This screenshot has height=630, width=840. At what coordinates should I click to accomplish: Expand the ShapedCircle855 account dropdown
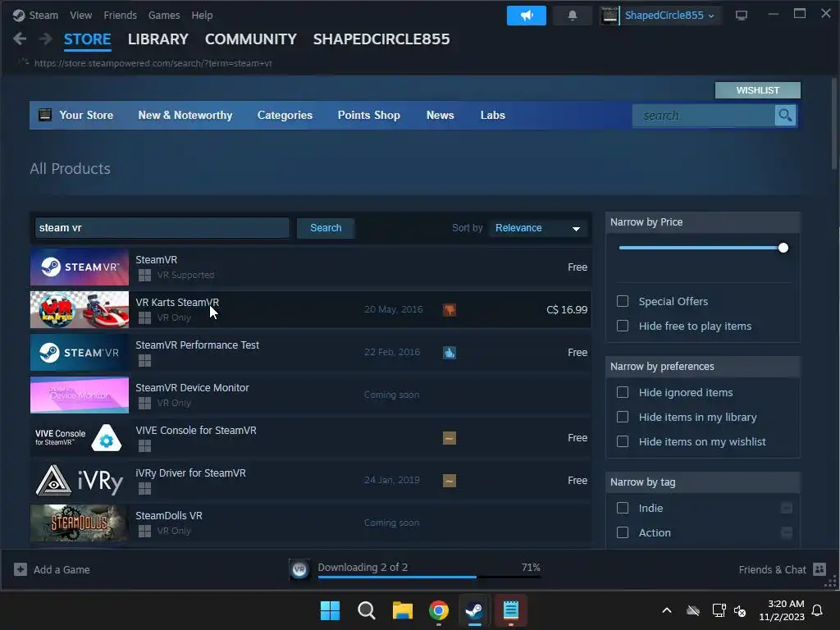pos(669,16)
